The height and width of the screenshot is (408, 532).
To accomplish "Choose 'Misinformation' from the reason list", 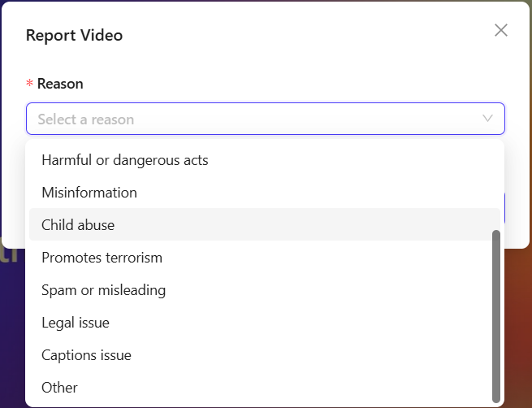I will 89,193.
